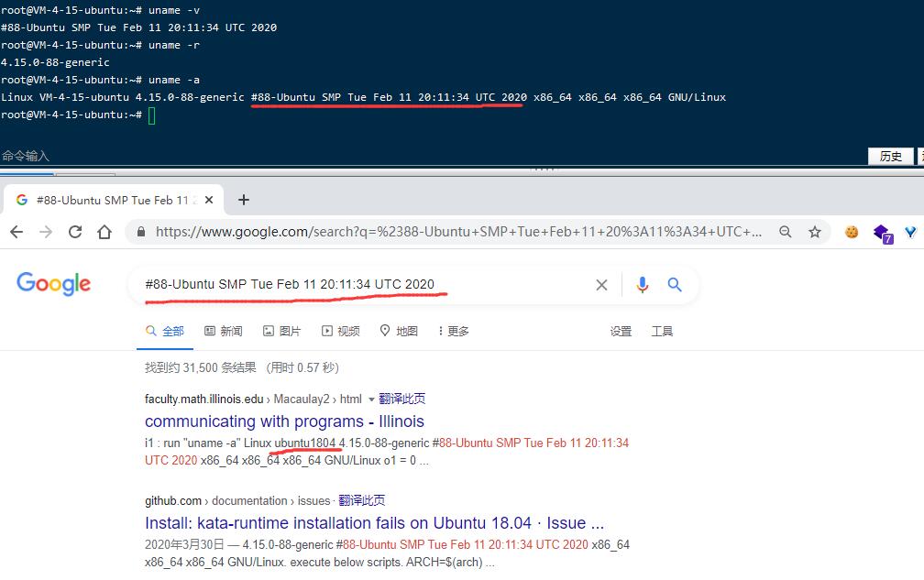This screenshot has width=924, height=580.
Task: Click the terminal cursor at last prompt
Action: click(151, 115)
